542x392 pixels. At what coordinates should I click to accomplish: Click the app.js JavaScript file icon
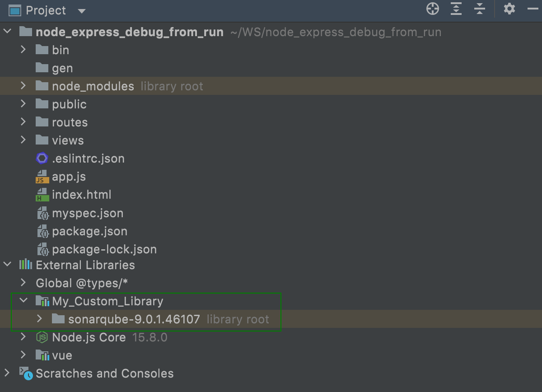pos(42,177)
